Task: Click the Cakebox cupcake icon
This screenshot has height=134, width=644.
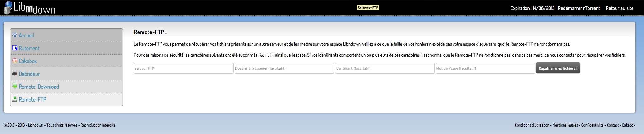Action: point(15,61)
